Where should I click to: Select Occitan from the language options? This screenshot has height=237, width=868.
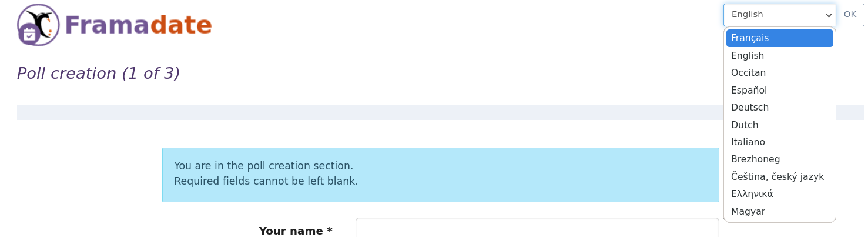[x=779, y=73]
